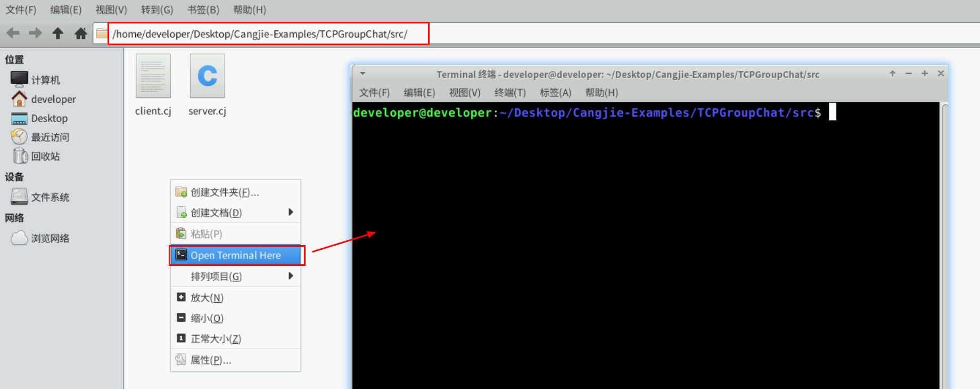Screen dimensions: 980x389
Task: Close the Terminal window
Action: [x=941, y=74]
